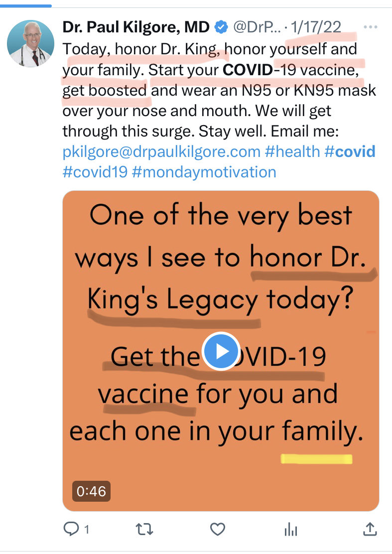Open the #health hashtag
This screenshot has height=554, width=392.
[x=292, y=151]
